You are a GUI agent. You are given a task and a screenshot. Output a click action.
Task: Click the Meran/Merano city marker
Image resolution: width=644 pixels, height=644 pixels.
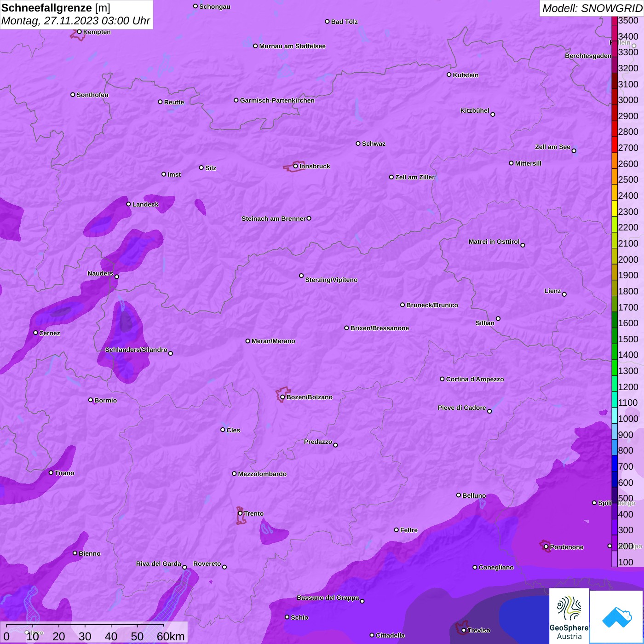click(247, 341)
